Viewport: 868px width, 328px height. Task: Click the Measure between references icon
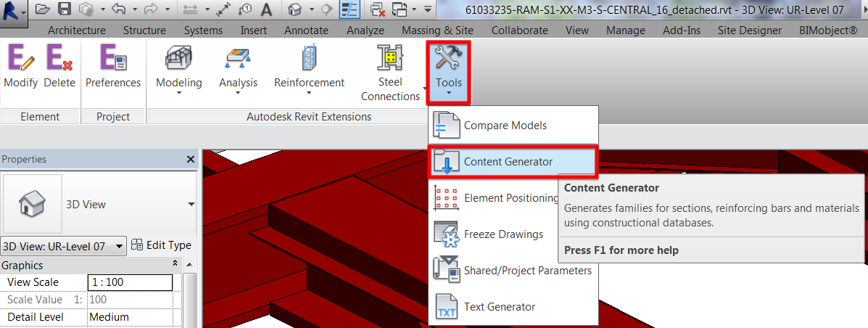point(191,9)
